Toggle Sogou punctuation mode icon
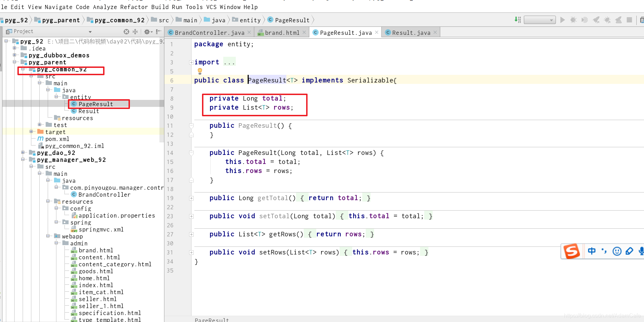Screen dimensions: 644x322 coord(604,251)
